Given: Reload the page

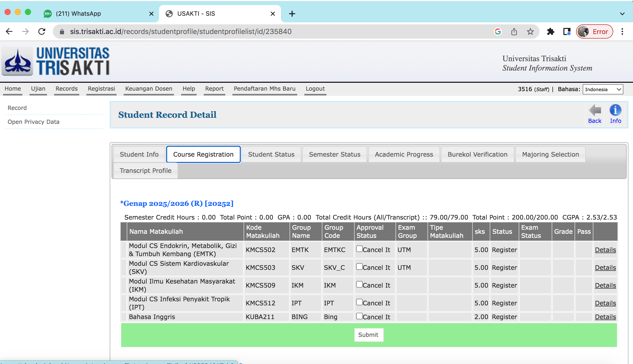Looking at the screenshot, I should (42, 32).
